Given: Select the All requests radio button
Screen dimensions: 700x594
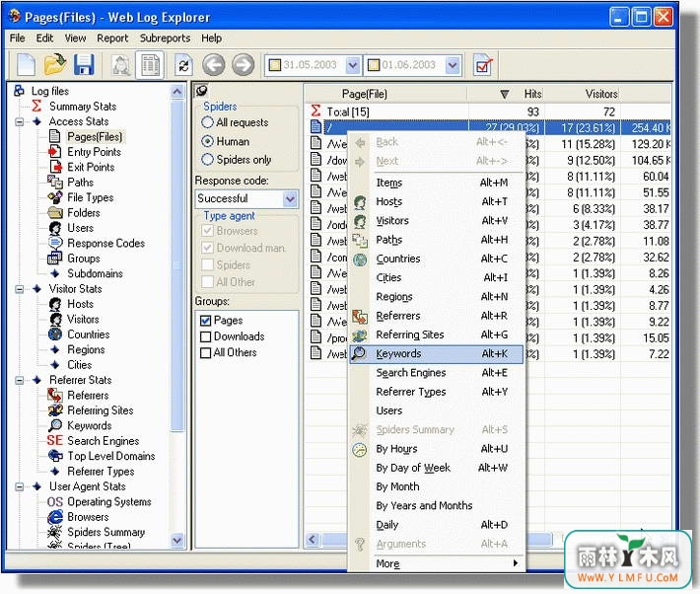Looking at the screenshot, I should 207,122.
